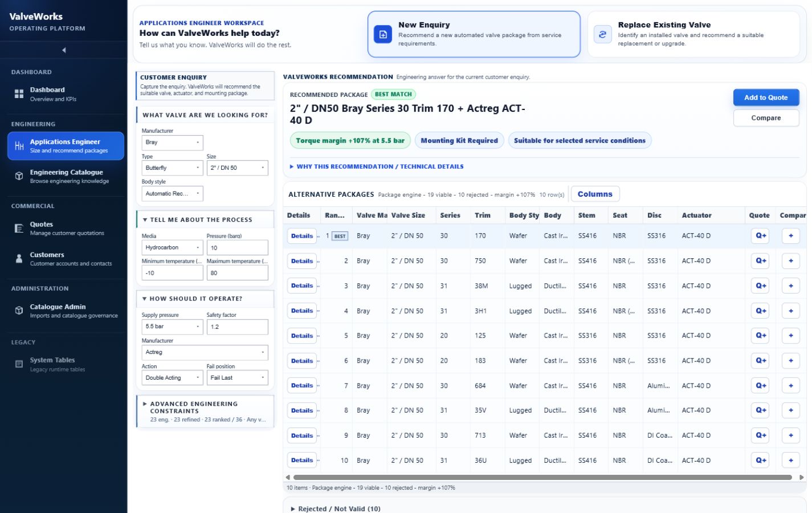Image resolution: width=812 pixels, height=513 pixels.
Task: Open Applications Engineer page
Action: coord(66,146)
